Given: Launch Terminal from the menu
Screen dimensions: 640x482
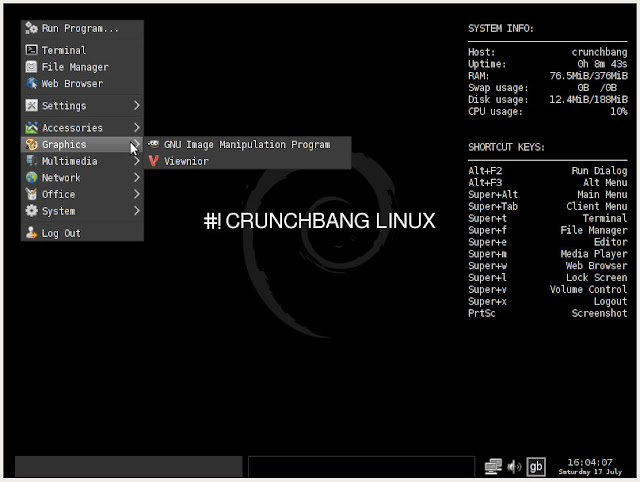Looking at the screenshot, I should 82,50.
